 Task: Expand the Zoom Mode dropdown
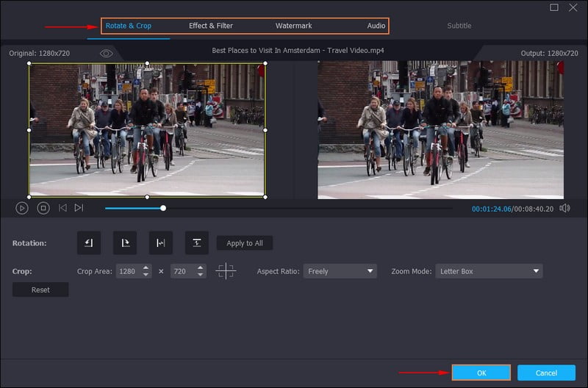pos(489,271)
